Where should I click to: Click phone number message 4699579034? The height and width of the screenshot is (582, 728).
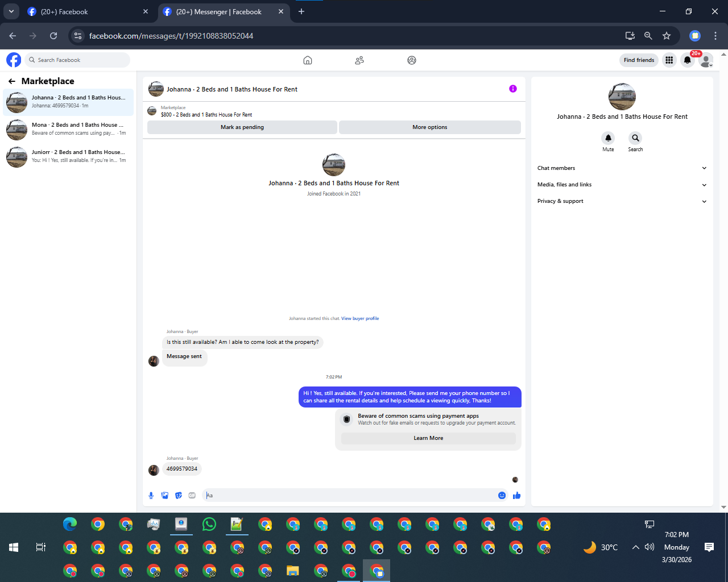[x=182, y=469]
